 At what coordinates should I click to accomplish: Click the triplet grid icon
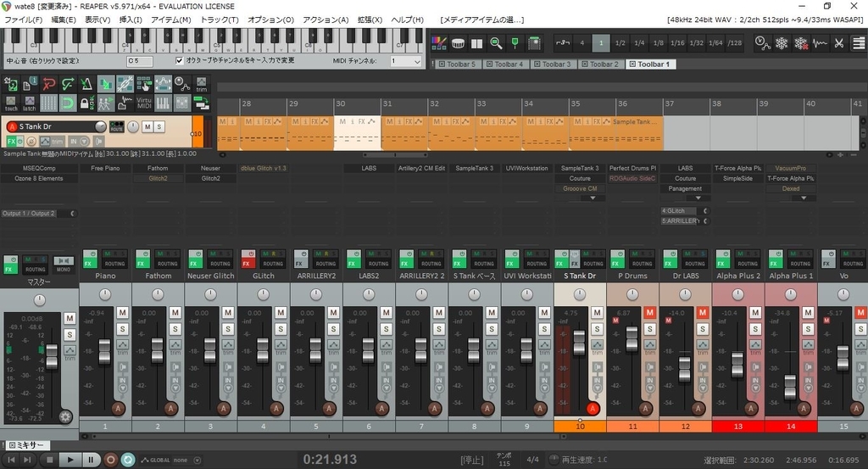pyautogui.click(x=563, y=42)
